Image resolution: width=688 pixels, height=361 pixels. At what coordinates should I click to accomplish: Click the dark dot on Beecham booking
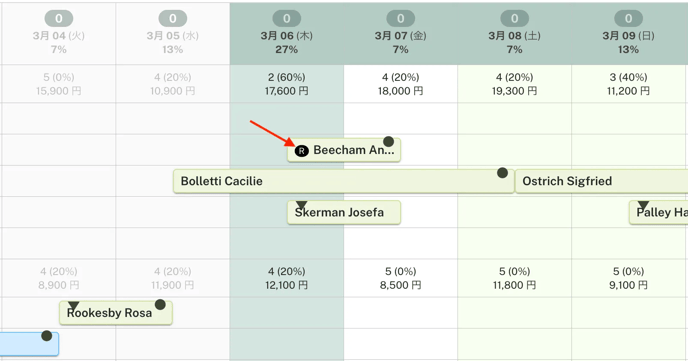click(x=388, y=141)
